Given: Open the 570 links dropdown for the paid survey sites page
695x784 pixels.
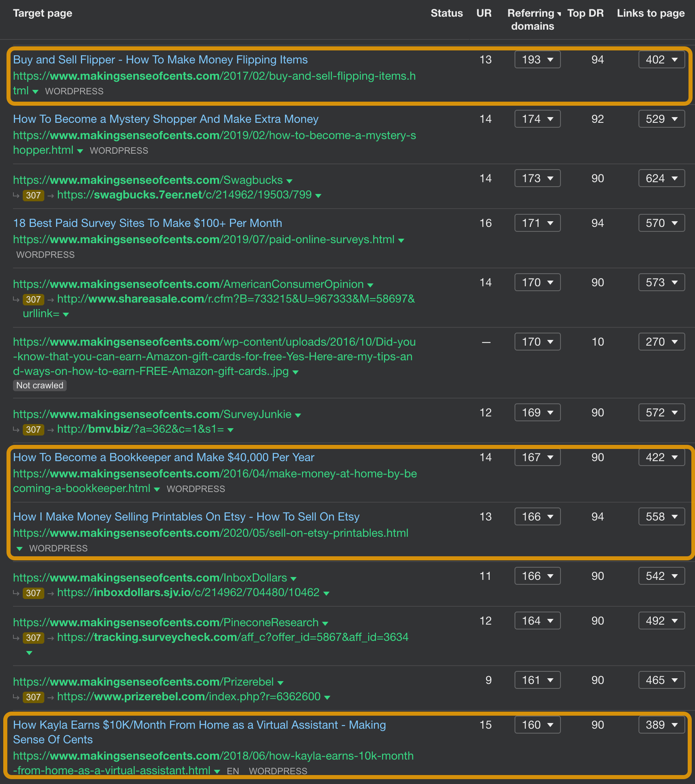Looking at the screenshot, I should point(661,223).
